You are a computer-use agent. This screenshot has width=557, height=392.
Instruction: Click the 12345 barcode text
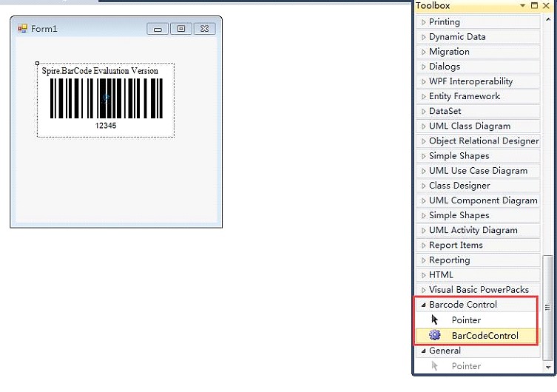(x=106, y=125)
